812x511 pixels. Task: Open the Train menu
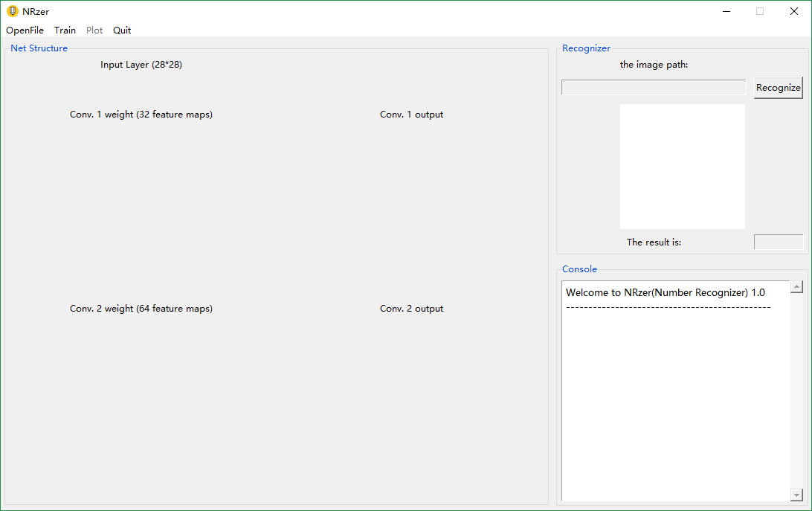[x=65, y=30]
